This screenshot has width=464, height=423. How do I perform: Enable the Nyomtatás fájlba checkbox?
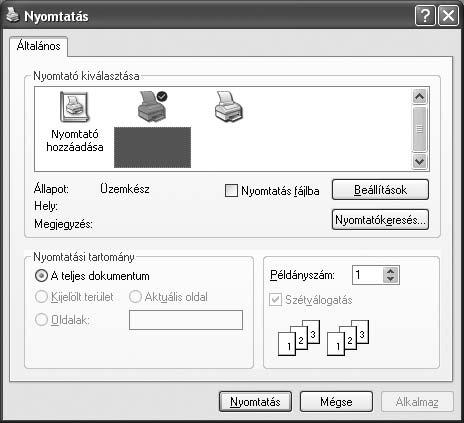click(x=231, y=191)
